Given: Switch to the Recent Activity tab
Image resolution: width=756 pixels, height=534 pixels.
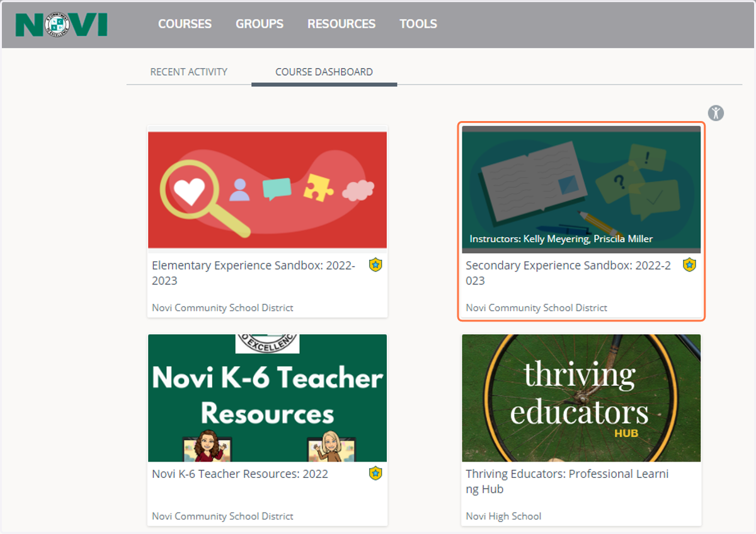Looking at the screenshot, I should coord(189,72).
